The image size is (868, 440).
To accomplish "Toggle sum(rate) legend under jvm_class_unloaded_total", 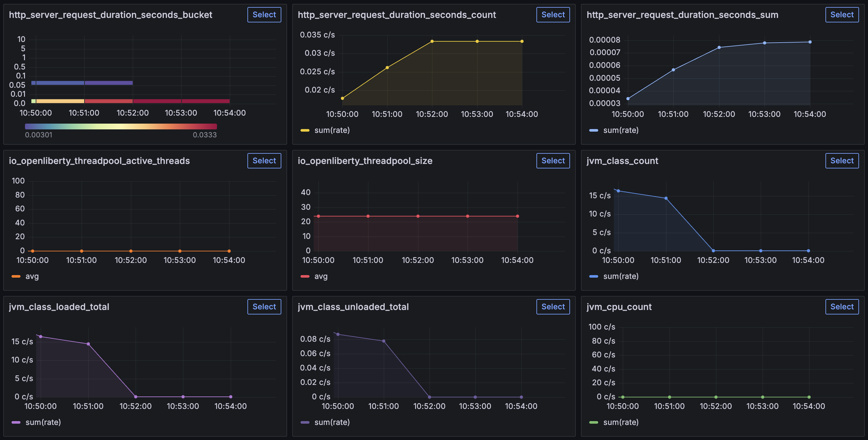I will click(332, 422).
